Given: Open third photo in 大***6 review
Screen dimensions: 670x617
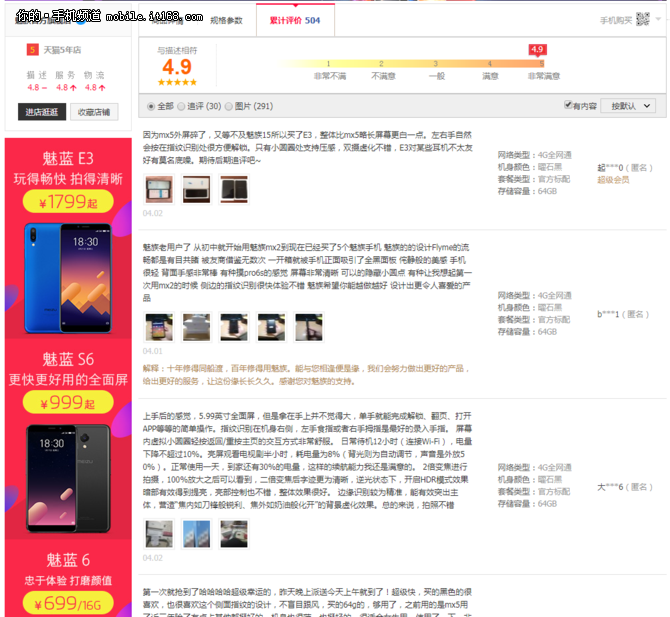Looking at the screenshot, I should click(x=234, y=534).
